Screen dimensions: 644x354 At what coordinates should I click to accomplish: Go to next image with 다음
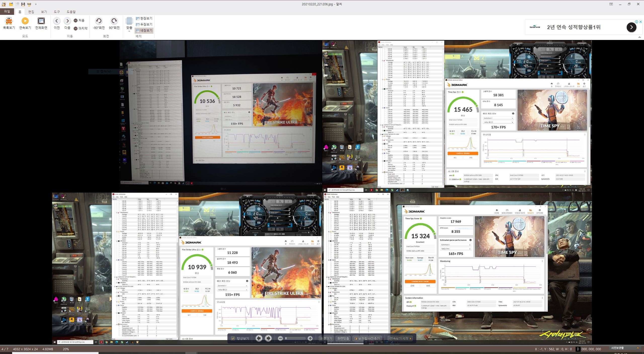point(67,24)
